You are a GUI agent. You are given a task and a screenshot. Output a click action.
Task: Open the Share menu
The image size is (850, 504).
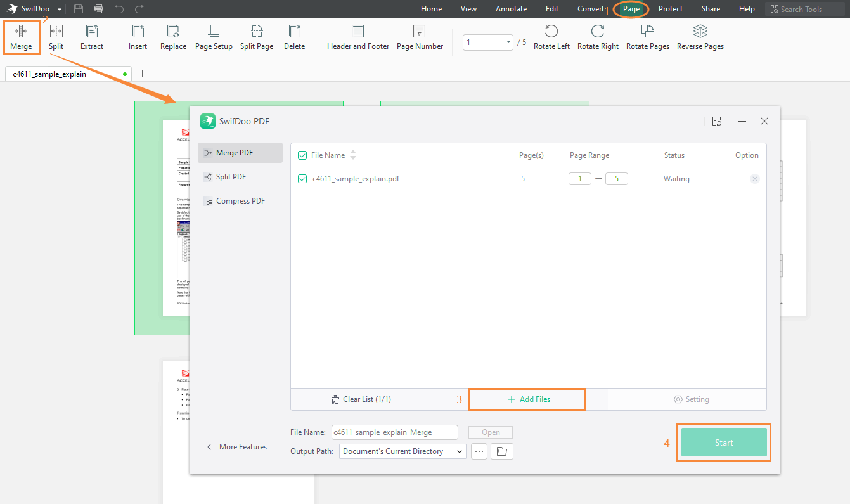[x=711, y=9]
